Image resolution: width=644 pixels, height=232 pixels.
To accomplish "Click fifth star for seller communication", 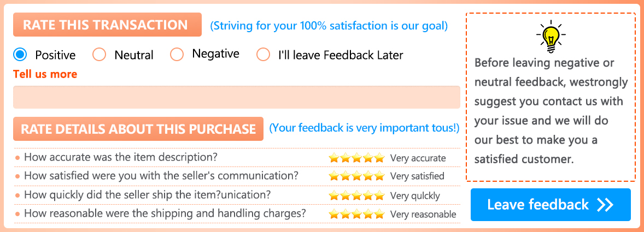I will click(380, 176).
